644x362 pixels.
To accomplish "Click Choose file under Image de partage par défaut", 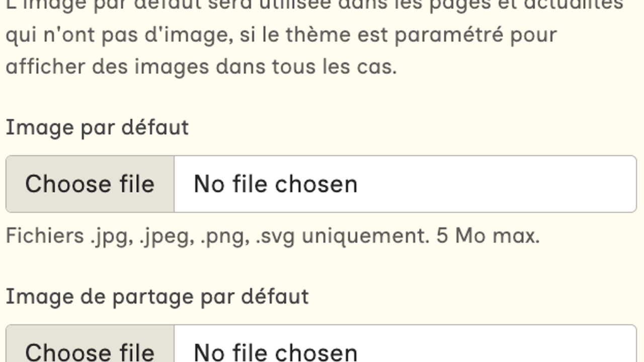I will pyautogui.click(x=90, y=351).
